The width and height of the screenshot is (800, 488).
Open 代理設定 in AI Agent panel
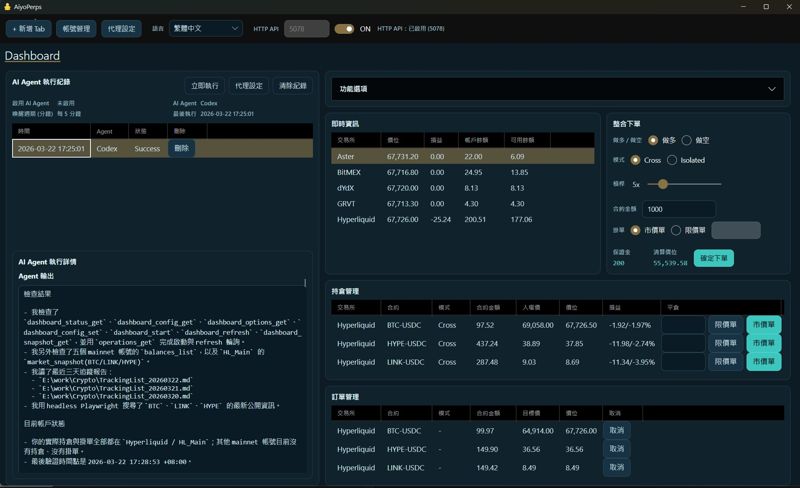click(x=248, y=86)
